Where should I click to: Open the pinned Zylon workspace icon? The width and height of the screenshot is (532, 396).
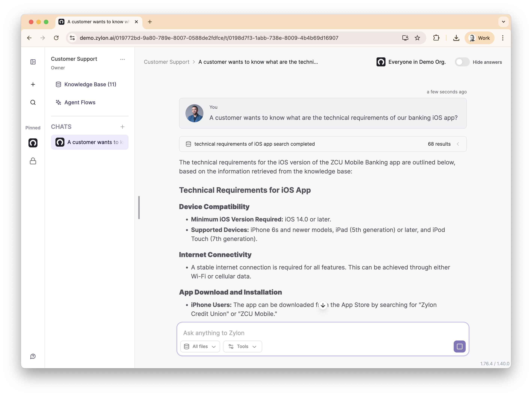click(x=33, y=143)
